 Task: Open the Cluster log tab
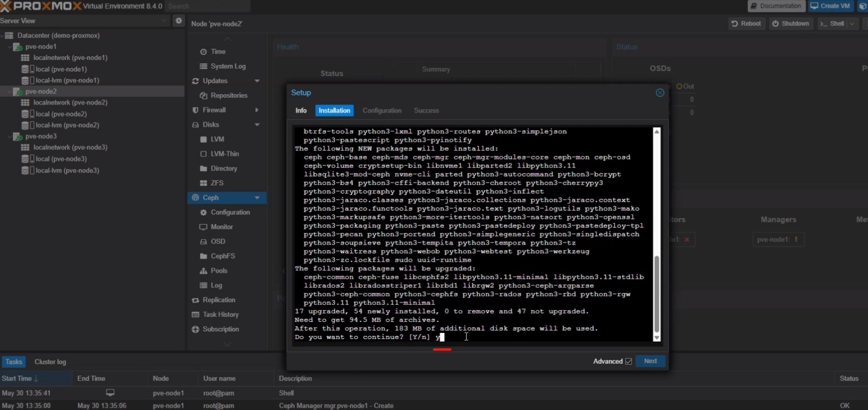tap(50, 362)
